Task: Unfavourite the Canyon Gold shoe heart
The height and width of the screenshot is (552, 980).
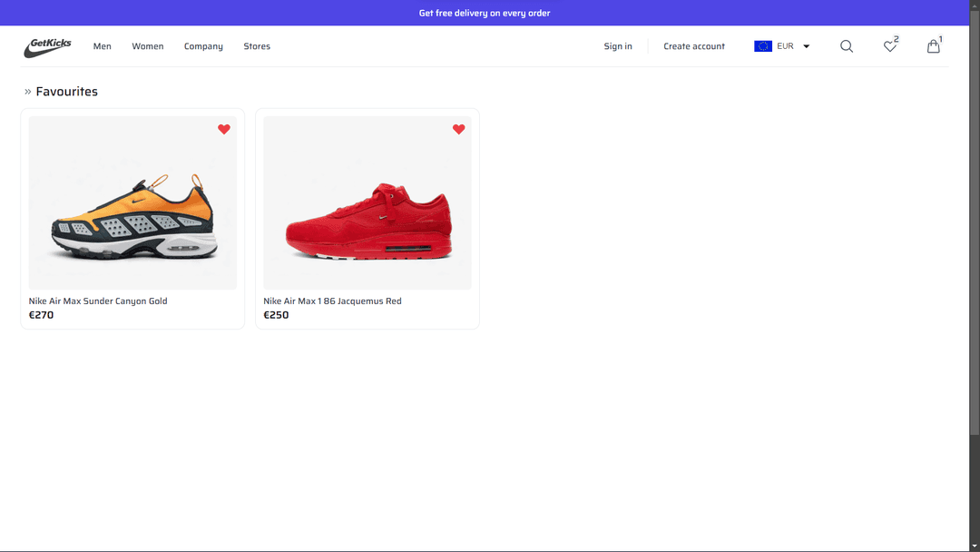Action: coord(224,130)
